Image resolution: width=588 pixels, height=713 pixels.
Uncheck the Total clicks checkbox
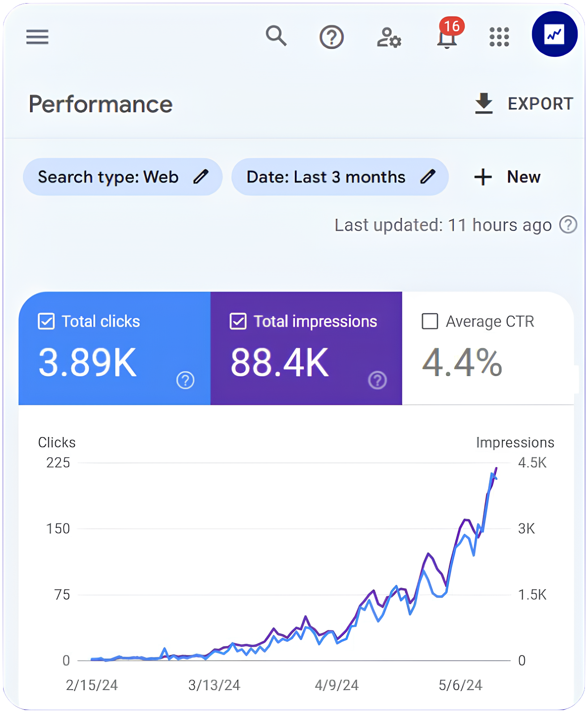coord(47,321)
